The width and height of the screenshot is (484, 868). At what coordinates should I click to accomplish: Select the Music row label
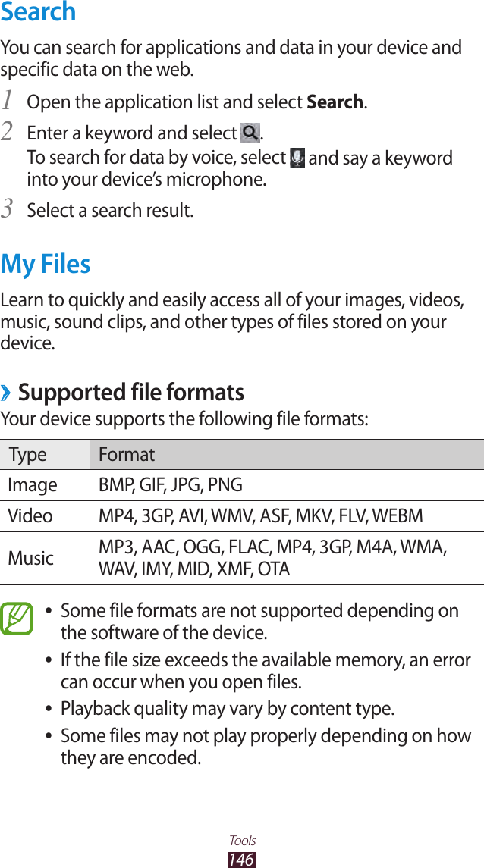coord(31,558)
